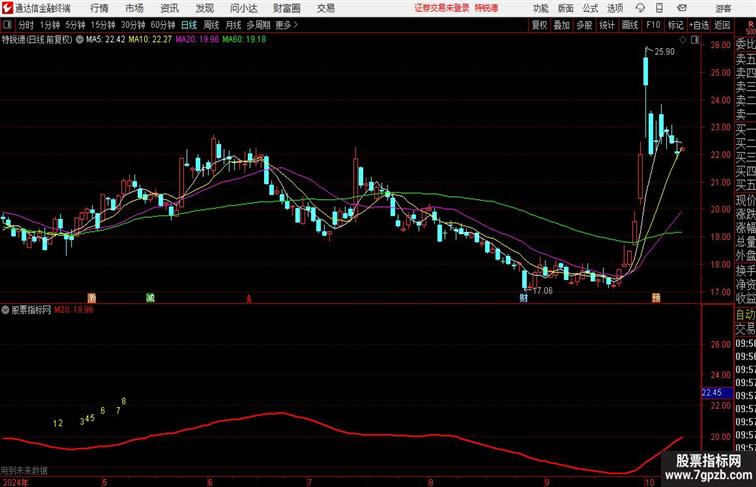Screen dimensions: 756x487
Task: Click the diamond icon above price axis
Action: pos(682,40)
